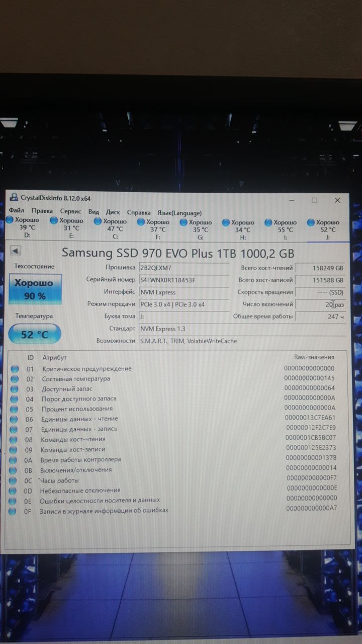Click status orb for attribute 04
362x644 pixels.
[x=15, y=399]
